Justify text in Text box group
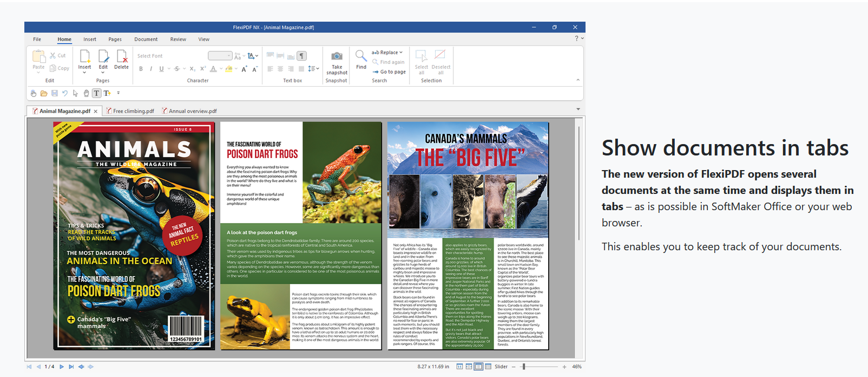The width and height of the screenshot is (868, 377). (x=301, y=69)
